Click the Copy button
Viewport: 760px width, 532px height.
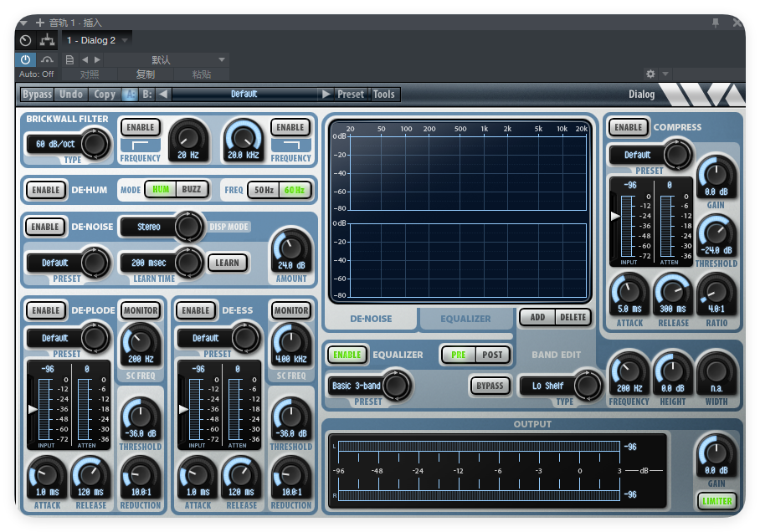[105, 94]
